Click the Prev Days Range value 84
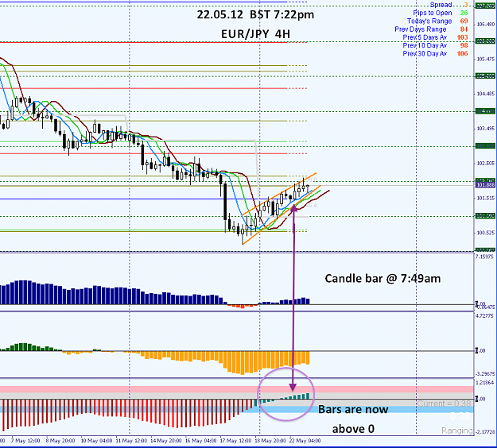Image resolution: width=497 pixels, height=448 pixels. point(464,29)
